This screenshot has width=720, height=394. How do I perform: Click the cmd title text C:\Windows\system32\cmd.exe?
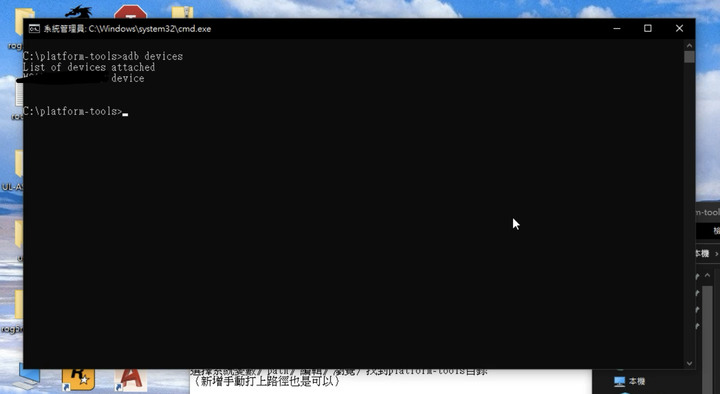(150, 28)
